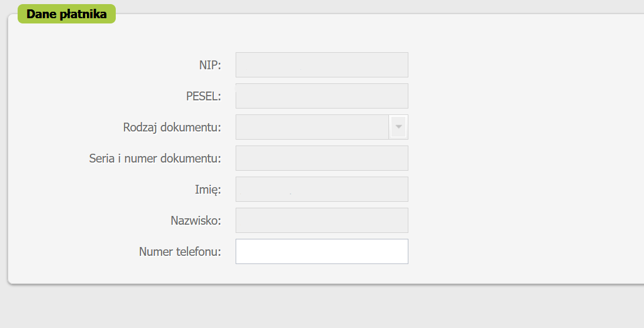Image resolution: width=644 pixels, height=328 pixels.
Task: Click the Nazwisko: label text
Action: click(196, 221)
